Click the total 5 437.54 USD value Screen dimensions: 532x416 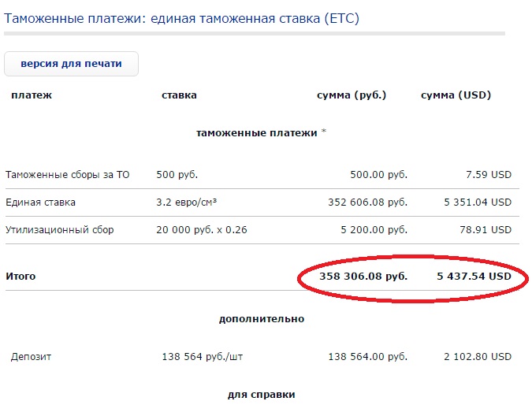click(474, 277)
